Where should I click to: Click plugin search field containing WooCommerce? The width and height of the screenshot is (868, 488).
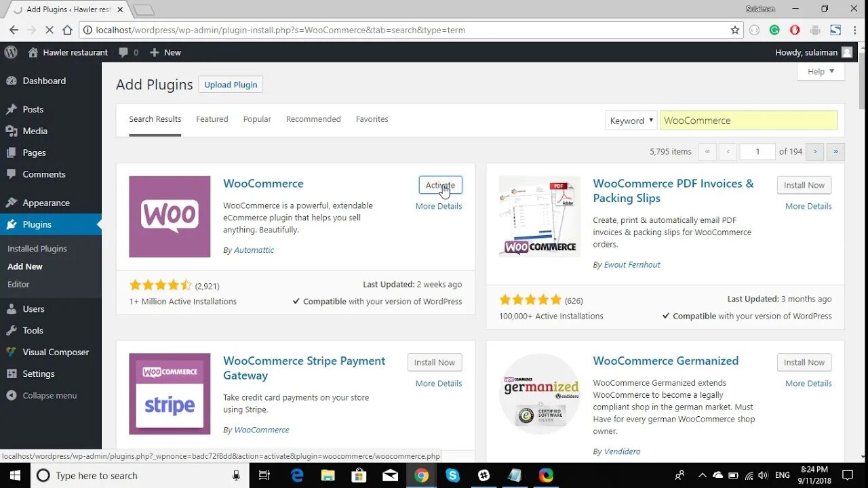coord(749,120)
